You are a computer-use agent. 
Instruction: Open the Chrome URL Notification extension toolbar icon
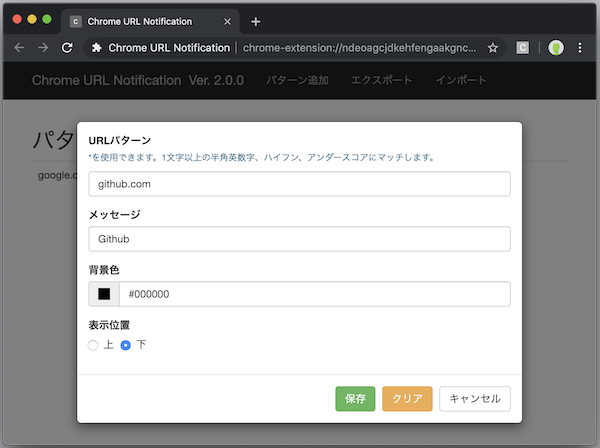tap(522, 48)
